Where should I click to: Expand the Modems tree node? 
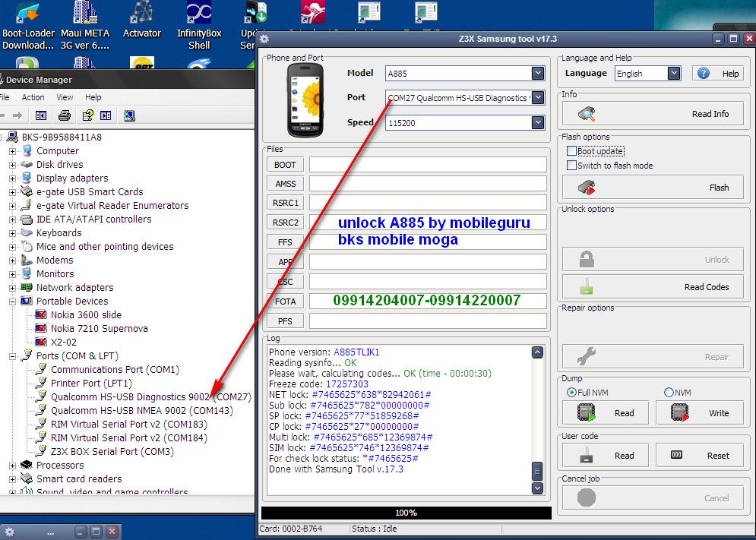12,261
